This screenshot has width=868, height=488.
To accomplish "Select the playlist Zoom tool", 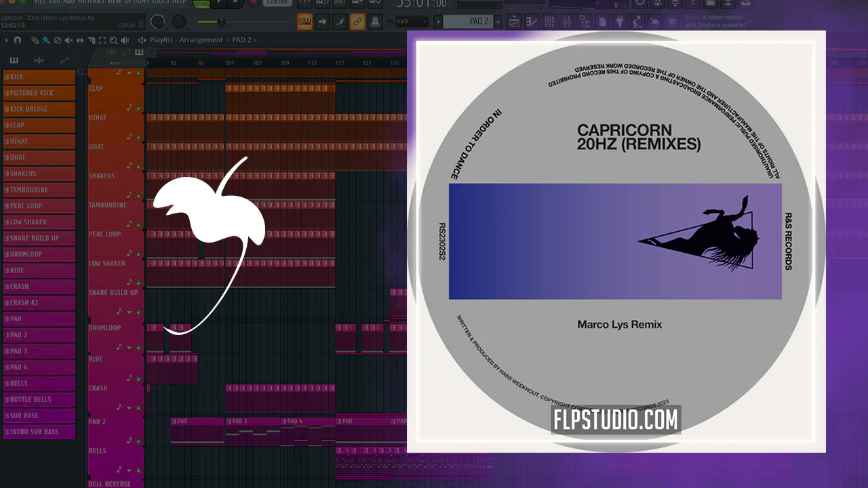I will [115, 40].
